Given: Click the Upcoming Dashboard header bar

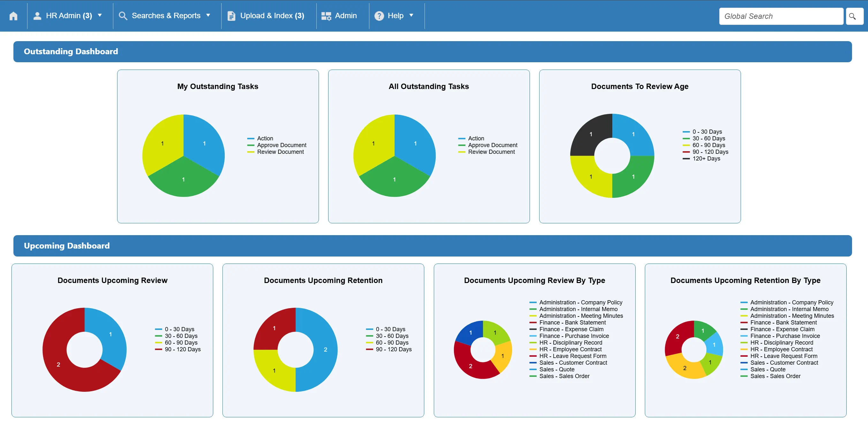Looking at the screenshot, I should (x=432, y=246).
